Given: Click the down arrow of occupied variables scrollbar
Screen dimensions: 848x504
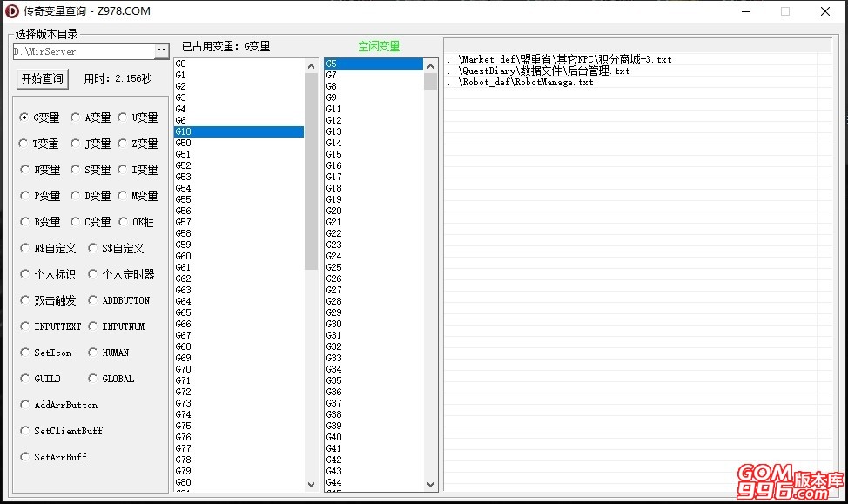Looking at the screenshot, I should [311, 485].
